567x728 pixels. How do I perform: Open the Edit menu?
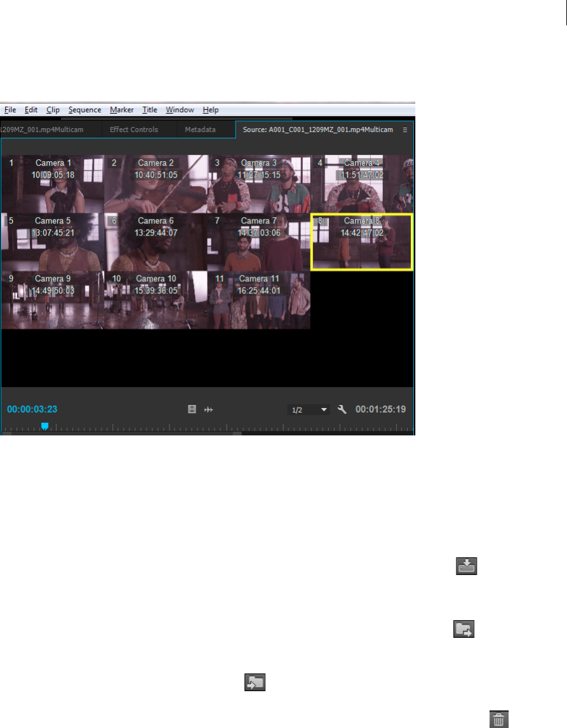point(31,110)
